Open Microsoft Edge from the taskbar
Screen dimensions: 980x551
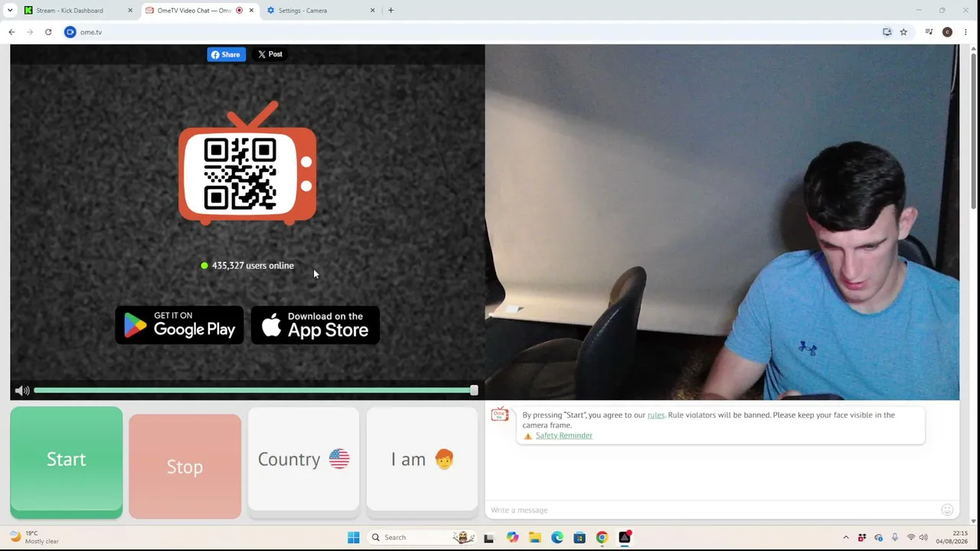coord(557,537)
